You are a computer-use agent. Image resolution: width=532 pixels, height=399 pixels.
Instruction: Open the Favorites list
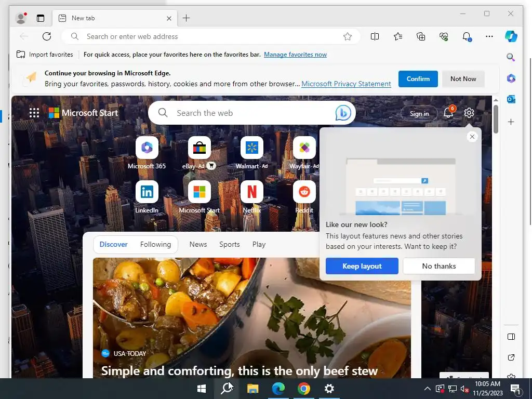pyautogui.click(x=398, y=36)
